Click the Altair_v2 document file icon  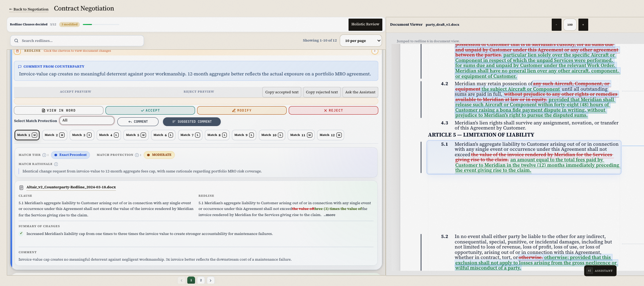tap(21, 188)
